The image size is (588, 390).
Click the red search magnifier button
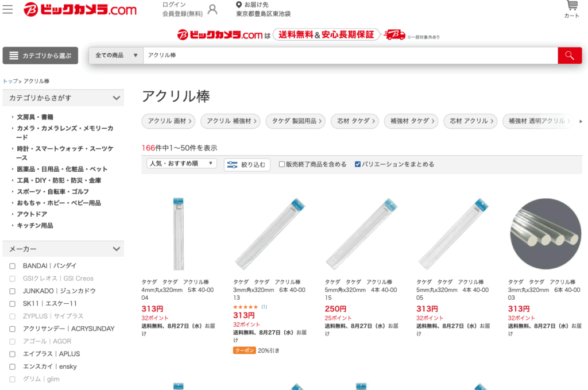click(x=570, y=56)
